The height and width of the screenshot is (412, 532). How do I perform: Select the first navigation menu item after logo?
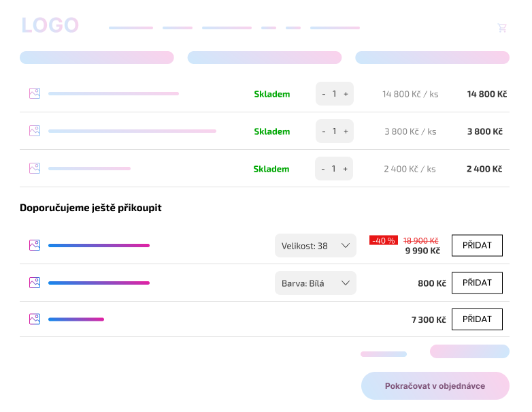pyautogui.click(x=131, y=28)
